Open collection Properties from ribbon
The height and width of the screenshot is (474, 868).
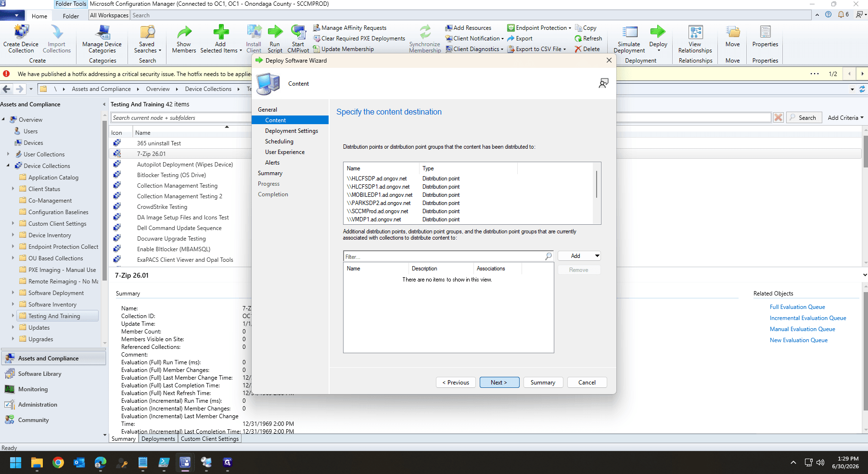pos(765,36)
